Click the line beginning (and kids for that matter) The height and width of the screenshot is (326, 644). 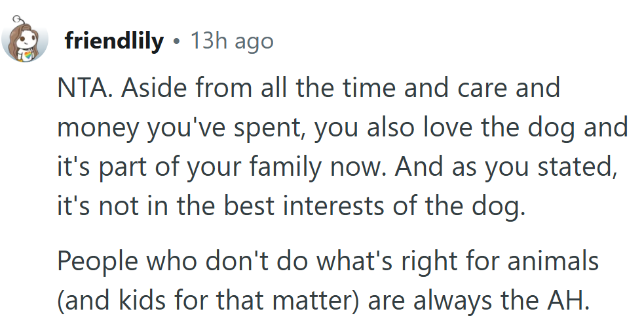click(324, 300)
